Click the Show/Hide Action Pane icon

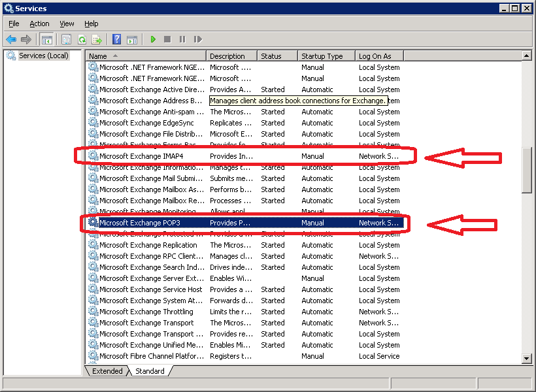tap(131, 39)
